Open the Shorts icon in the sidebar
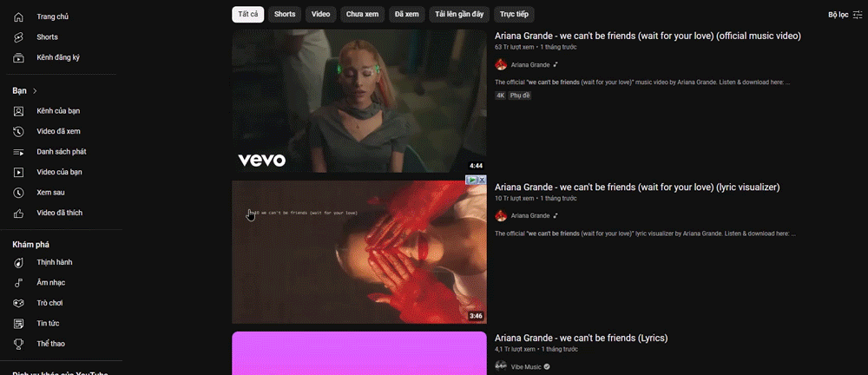This screenshot has width=868, height=375. click(18, 37)
